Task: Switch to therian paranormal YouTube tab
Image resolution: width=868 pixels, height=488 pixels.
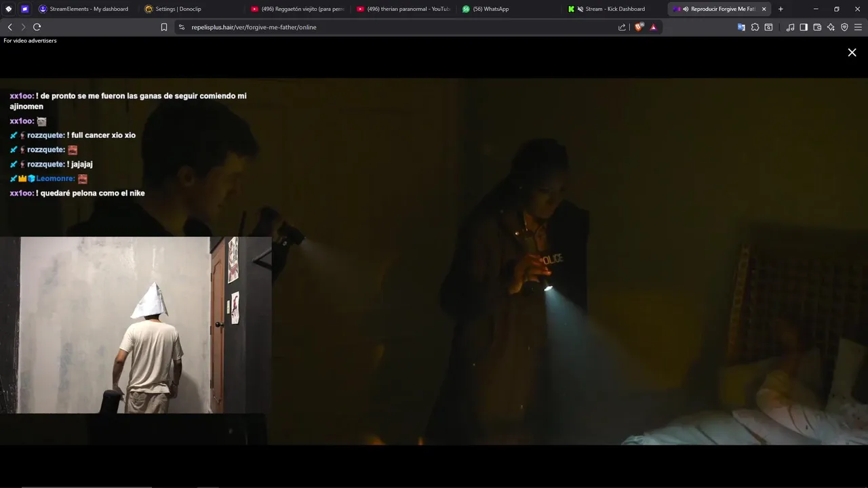Action: click(x=403, y=9)
